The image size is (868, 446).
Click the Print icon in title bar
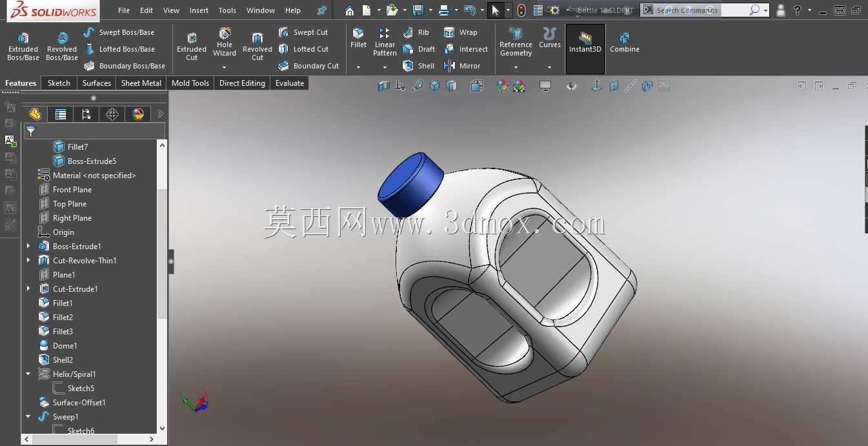(443, 10)
